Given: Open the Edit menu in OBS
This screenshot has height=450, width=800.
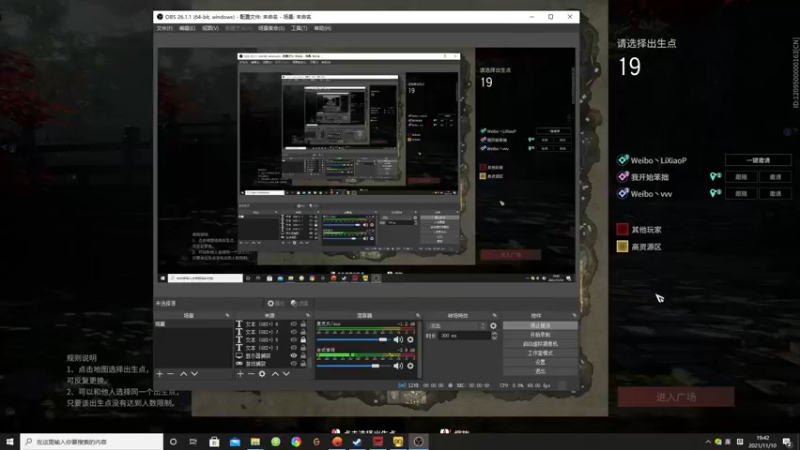Looking at the screenshot, I should pyautogui.click(x=187, y=28).
